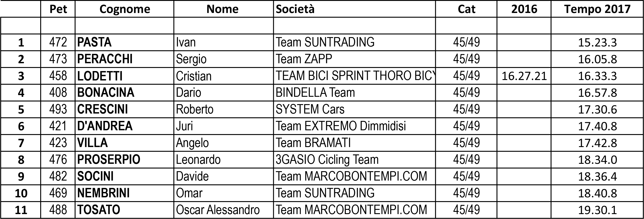Image resolution: width=644 pixels, height=219 pixels.
Task: Select the 3GASIO Cicling Team cell
Action: 355,160
